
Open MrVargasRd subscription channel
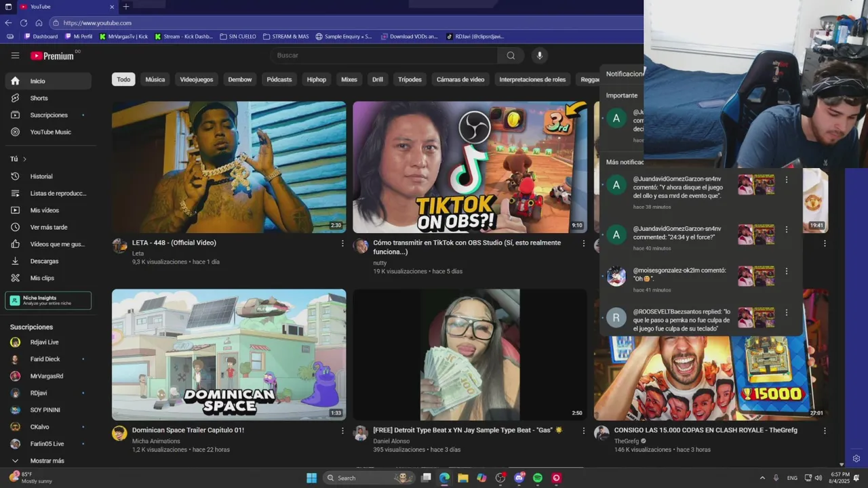47,376
